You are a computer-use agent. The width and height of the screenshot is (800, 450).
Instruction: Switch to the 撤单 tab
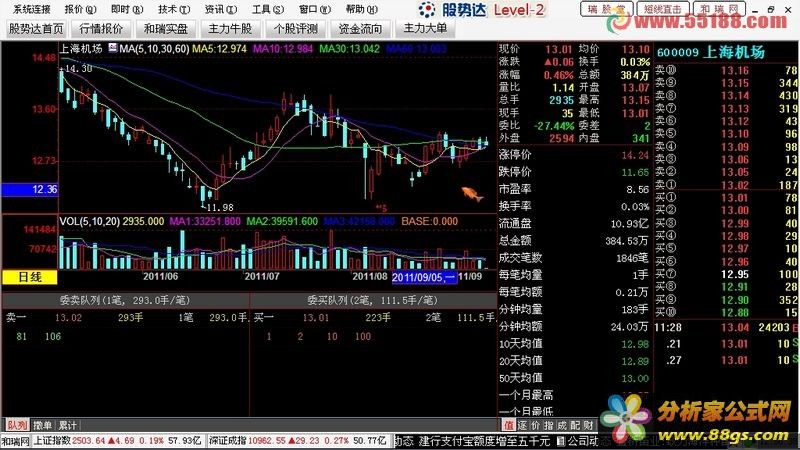42,425
